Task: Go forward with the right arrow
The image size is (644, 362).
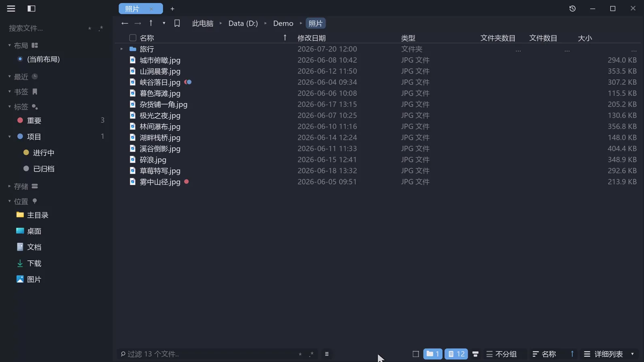Action: tap(138, 23)
